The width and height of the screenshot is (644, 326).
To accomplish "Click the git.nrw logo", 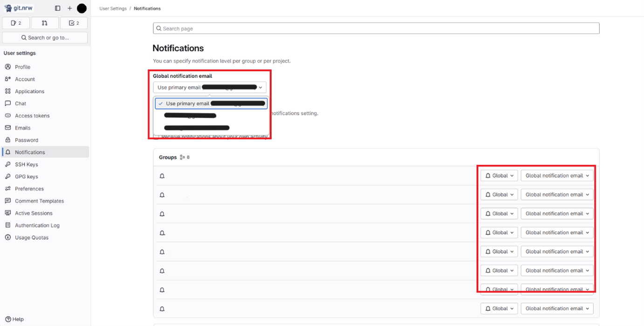I will [x=19, y=7].
